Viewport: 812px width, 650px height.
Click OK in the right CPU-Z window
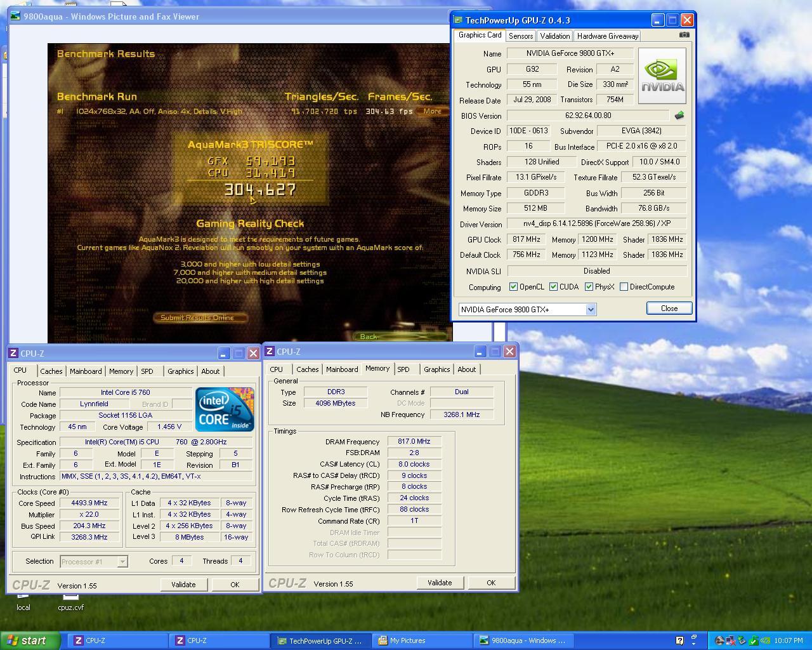[x=491, y=583]
